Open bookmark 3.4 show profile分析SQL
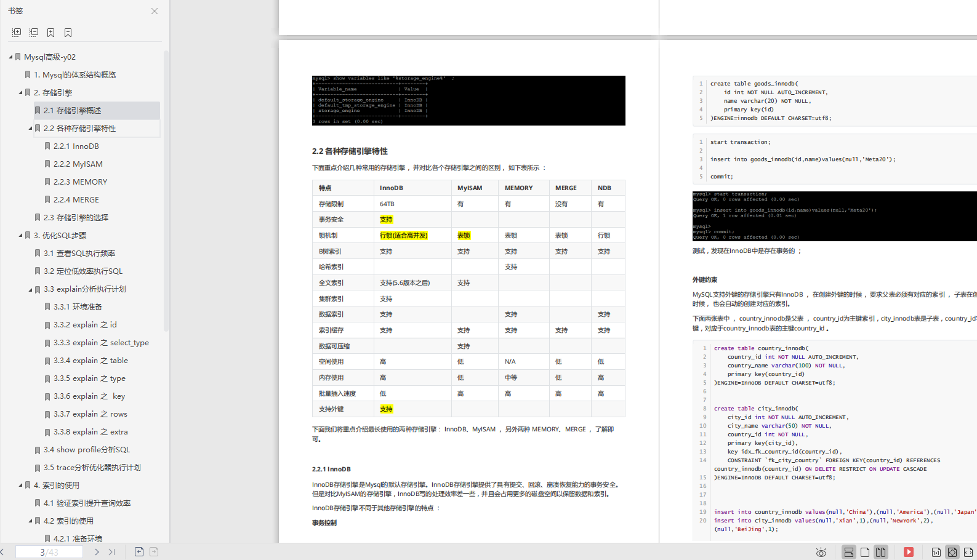The image size is (977, 560). pos(87,449)
